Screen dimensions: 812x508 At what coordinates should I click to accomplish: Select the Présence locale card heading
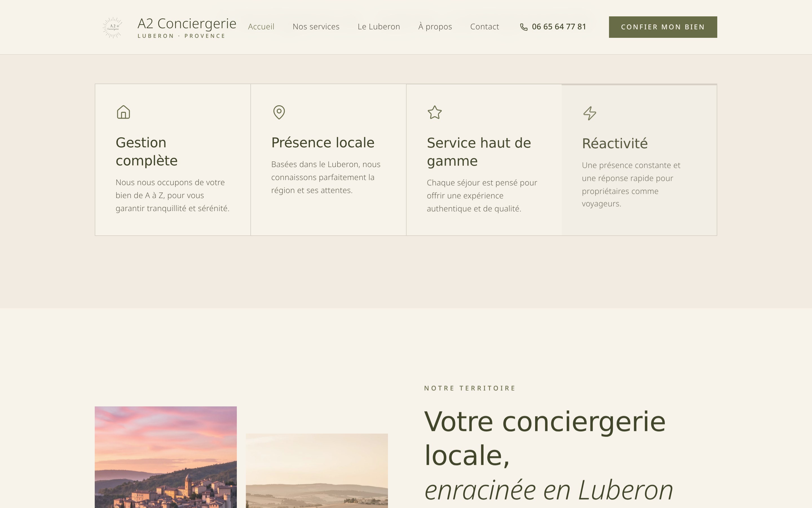click(323, 143)
